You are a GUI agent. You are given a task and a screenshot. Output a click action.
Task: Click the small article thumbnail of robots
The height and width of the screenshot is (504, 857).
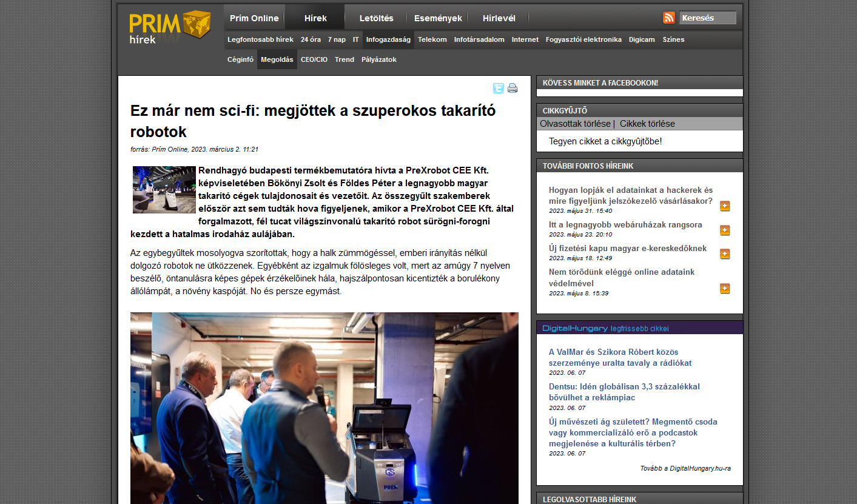[164, 190]
